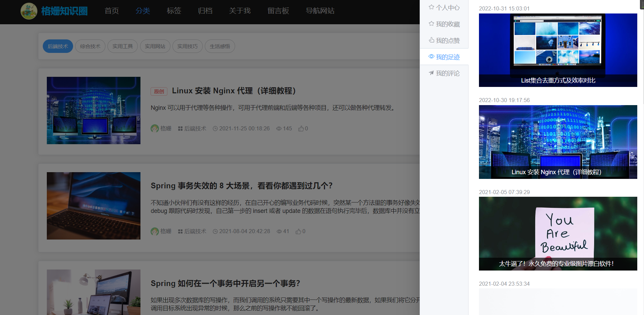This screenshot has width=644, height=315.
Task: Click the Linux Nginx article cover thumbnail in list
Action: 94,111
